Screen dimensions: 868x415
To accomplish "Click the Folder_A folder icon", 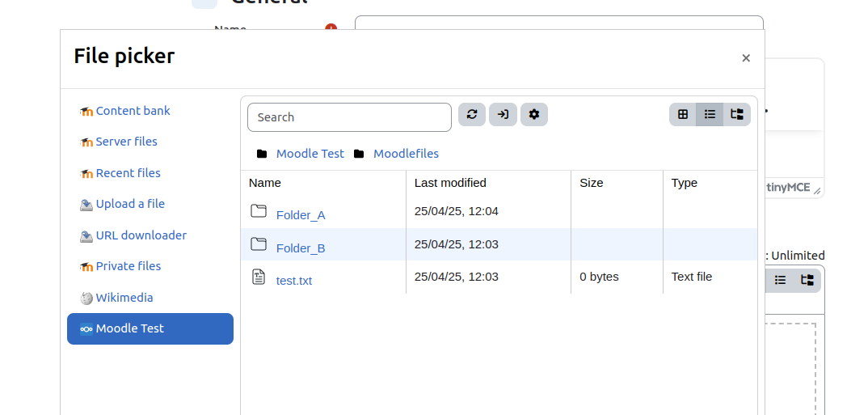I will pos(259,210).
